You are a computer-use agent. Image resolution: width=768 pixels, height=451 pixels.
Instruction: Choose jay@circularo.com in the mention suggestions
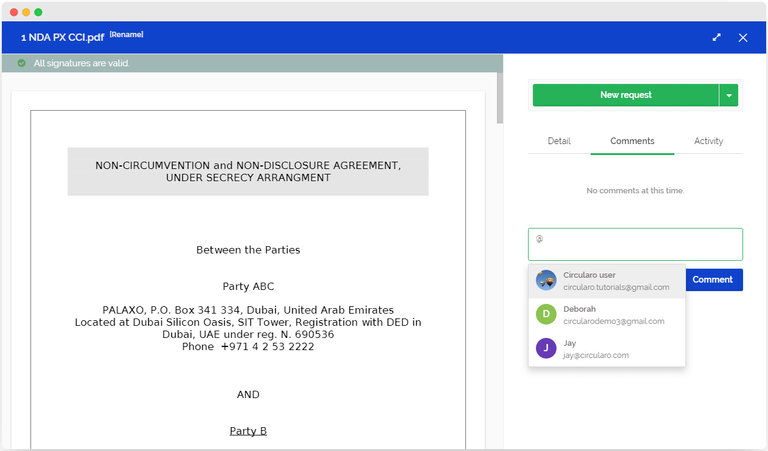point(596,355)
